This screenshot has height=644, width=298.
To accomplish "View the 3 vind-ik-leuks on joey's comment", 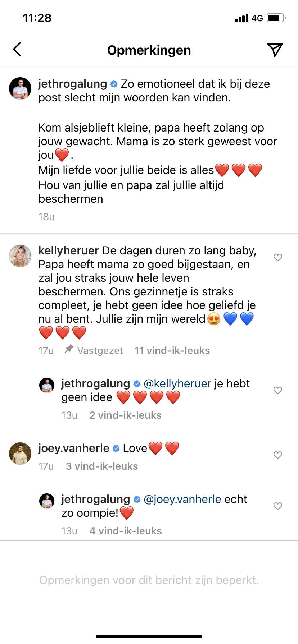I will pyautogui.click(x=102, y=466).
